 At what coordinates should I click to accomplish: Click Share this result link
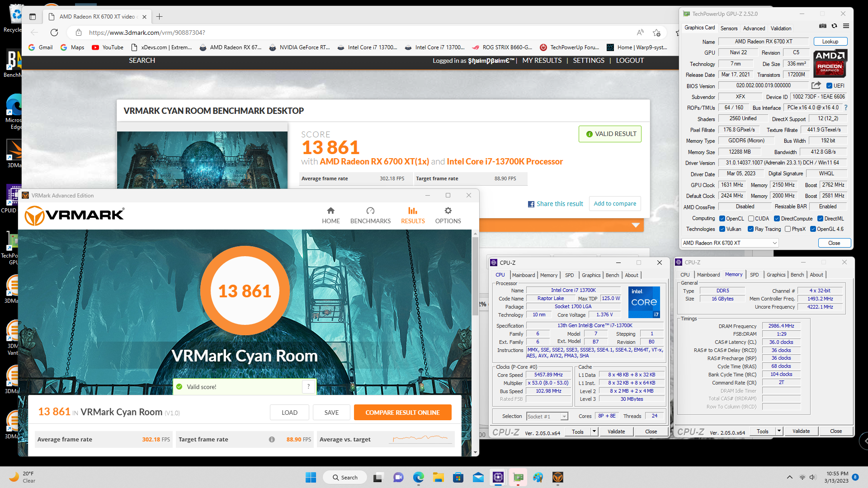tap(556, 204)
